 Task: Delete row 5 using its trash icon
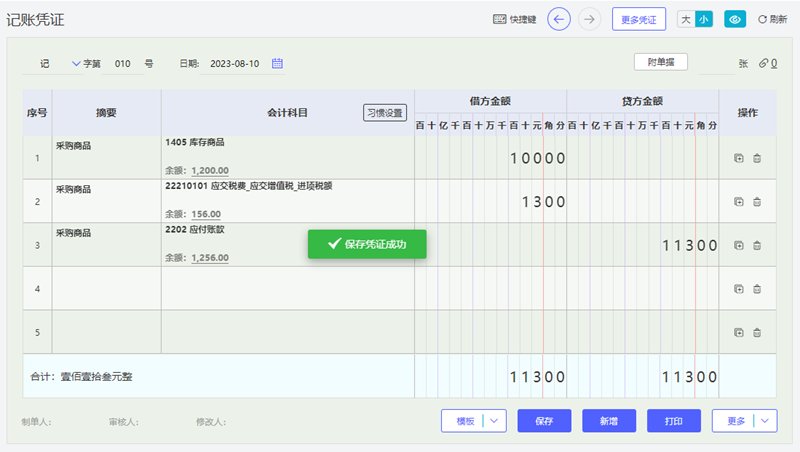757,332
